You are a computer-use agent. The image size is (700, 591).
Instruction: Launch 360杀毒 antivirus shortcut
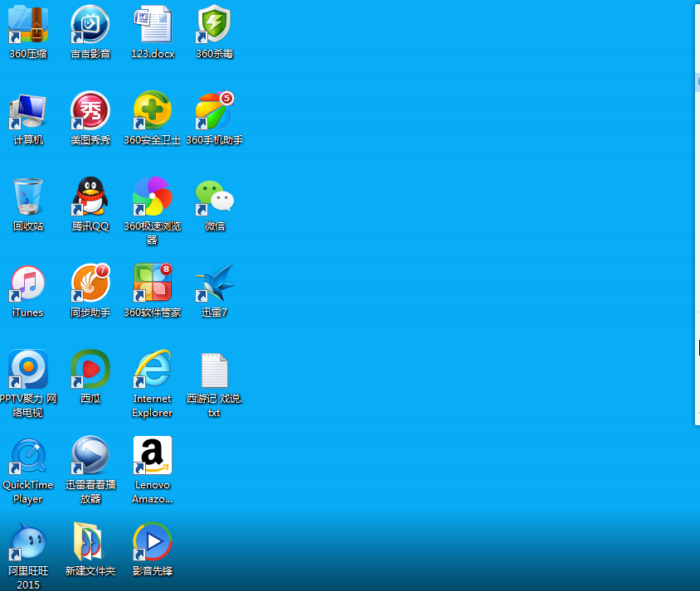215,25
